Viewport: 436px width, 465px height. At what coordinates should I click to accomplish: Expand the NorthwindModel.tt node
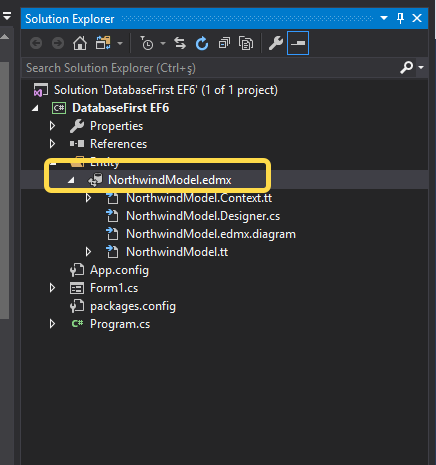coord(88,252)
